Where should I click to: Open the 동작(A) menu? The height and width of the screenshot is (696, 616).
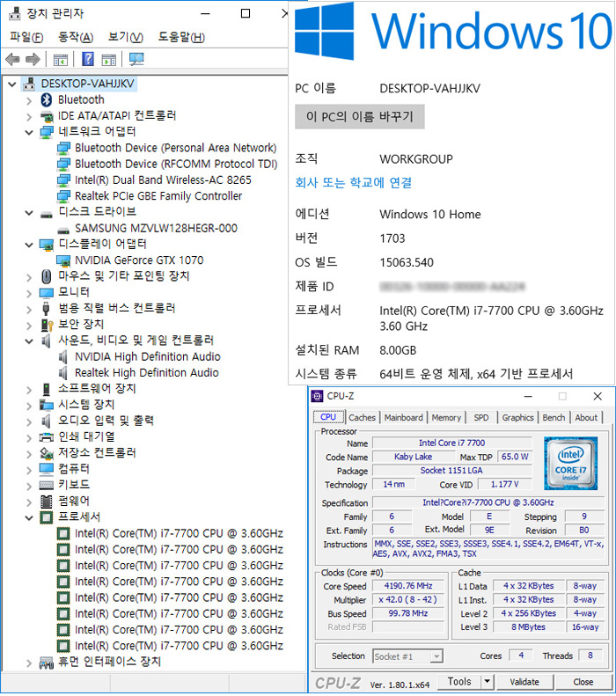click(x=76, y=37)
